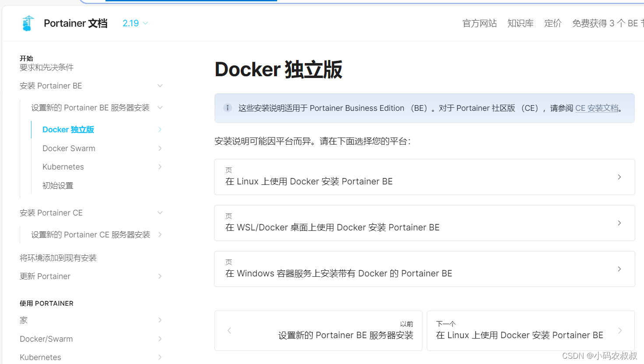Click the Portainer logo icon
This screenshot has width=644, height=364.
click(x=28, y=23)
